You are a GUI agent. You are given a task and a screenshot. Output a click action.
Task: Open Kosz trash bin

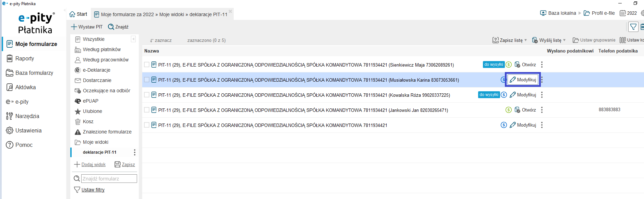click(84, 121)
